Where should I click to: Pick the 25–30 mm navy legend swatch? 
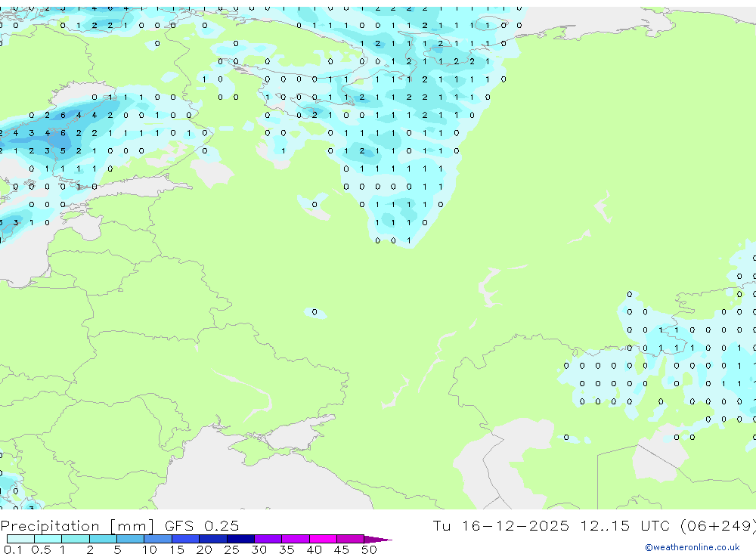click(240, 539)
